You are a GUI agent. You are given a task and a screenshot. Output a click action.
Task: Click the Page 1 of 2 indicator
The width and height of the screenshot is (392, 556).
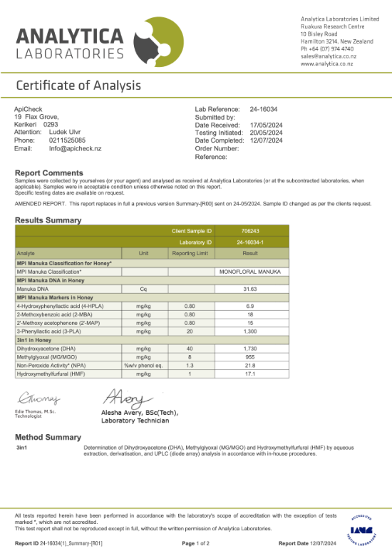coord(196,544)
